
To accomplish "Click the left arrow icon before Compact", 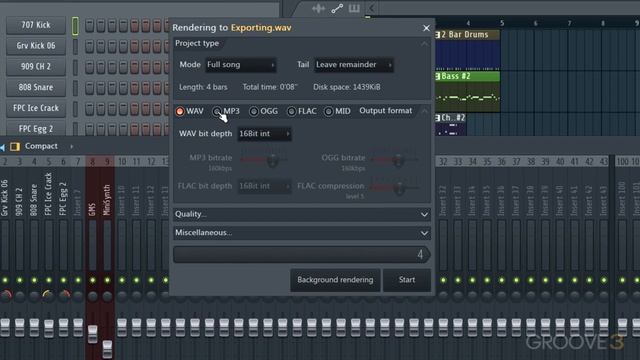I will (x=2, y=147).
